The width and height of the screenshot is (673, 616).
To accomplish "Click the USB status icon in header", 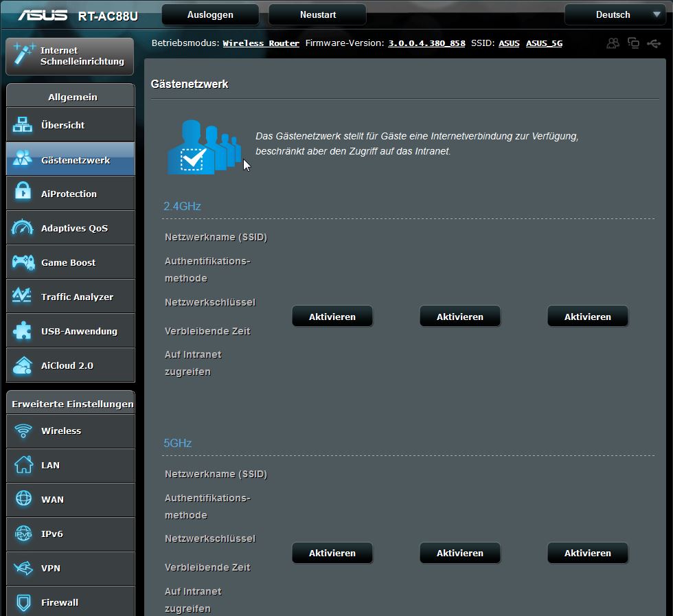I will point(654,43).
